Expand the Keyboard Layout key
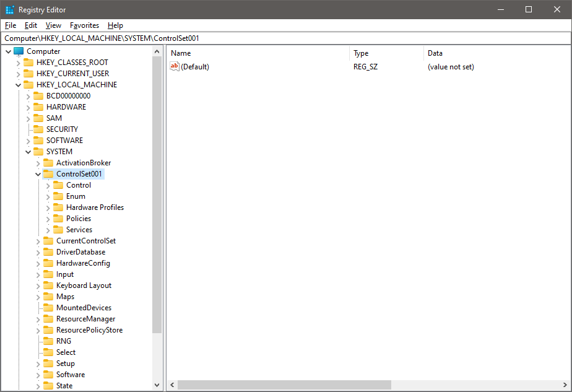The image size is (572, 392). (x=38, y=285)
